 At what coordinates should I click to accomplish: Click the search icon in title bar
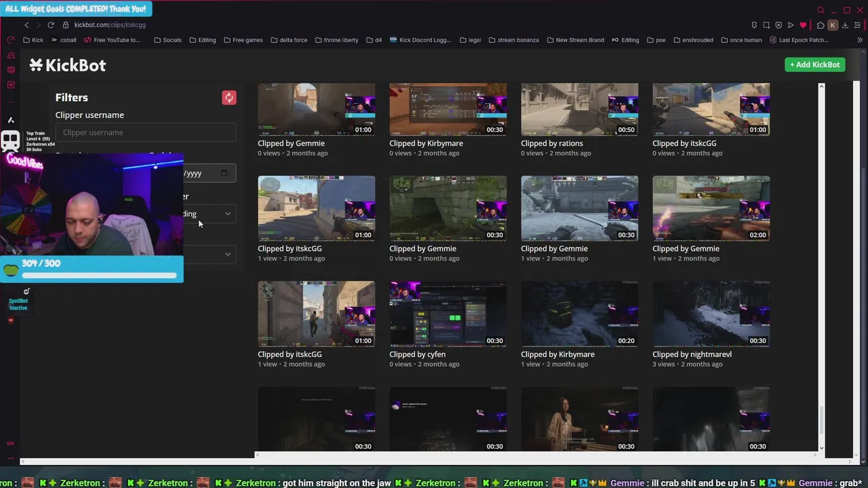821,10
